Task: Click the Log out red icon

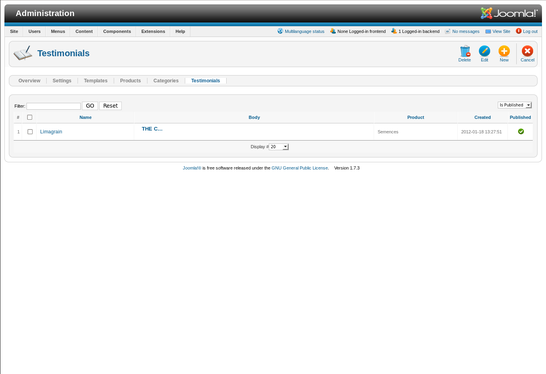Action: pyautogui.click(x=518, y=31)
